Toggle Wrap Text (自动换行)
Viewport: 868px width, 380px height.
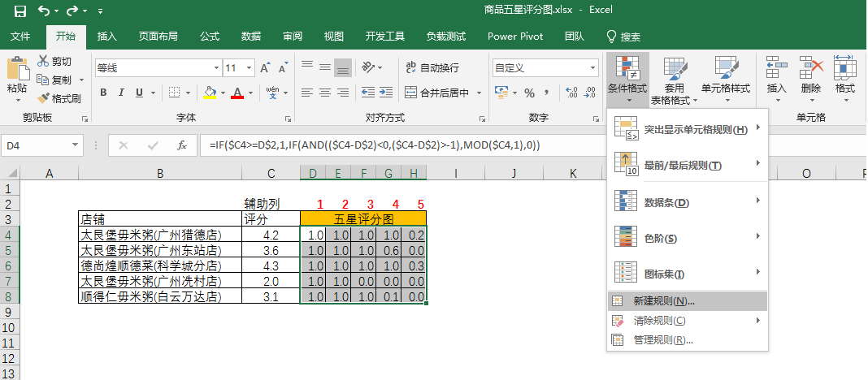[x=432, y=67]
